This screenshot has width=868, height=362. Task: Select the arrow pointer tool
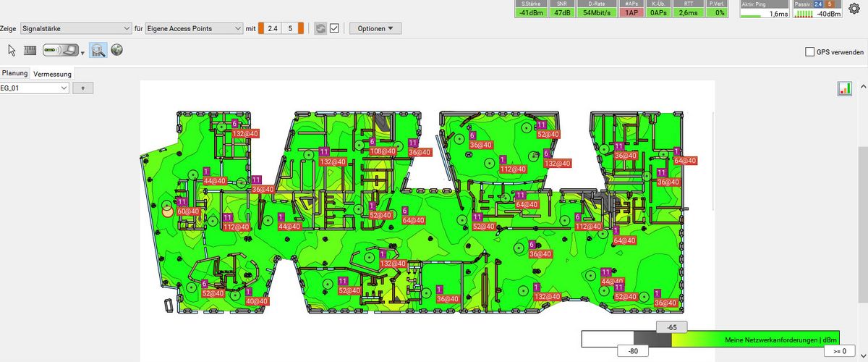click(12, 50)
